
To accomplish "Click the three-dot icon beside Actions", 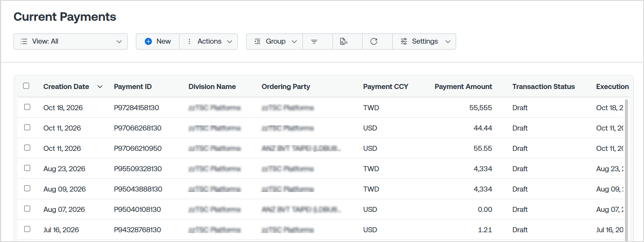I will coord(189,42).
